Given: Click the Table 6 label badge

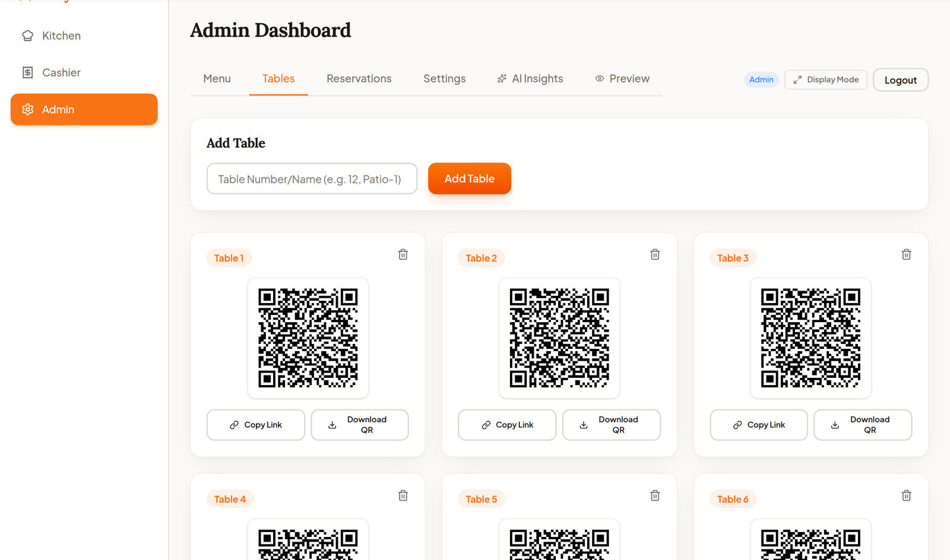Looking at the screenshot, I should (733, 499).
